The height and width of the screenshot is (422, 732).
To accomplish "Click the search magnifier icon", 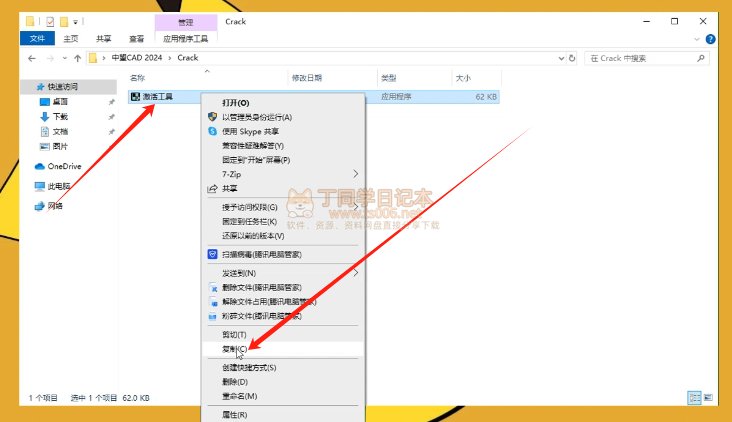I will (x=701, y=58).
